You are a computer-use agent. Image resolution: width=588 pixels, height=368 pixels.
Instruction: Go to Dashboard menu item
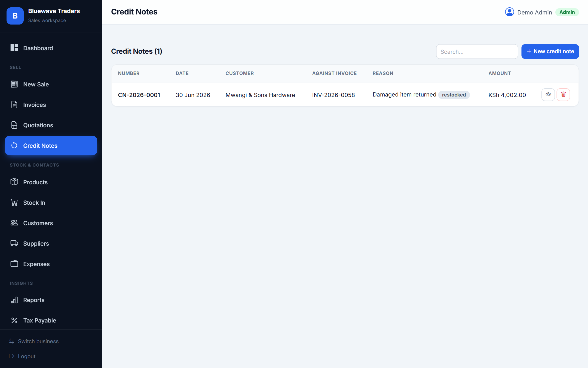(x=38, y=48)
